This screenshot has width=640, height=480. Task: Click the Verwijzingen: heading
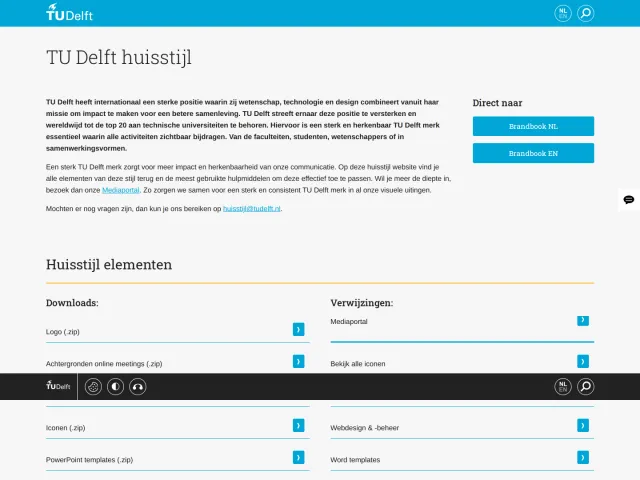tap(362, 303)
